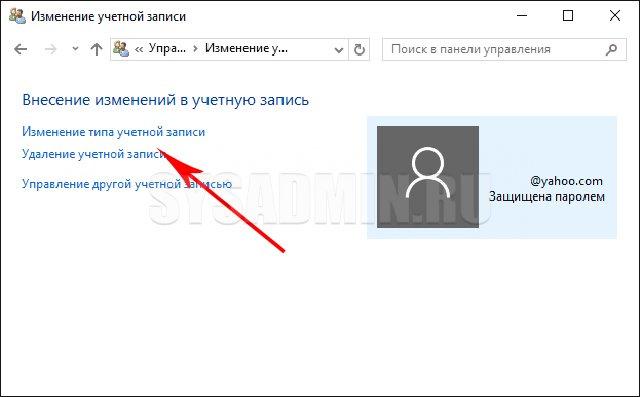Click the window icon in title bar
Screen dimensions: 640x397
pos(18,16)
